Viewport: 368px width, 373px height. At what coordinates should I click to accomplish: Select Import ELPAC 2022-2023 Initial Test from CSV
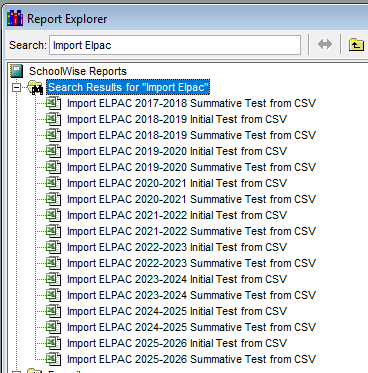pos(177,247)
